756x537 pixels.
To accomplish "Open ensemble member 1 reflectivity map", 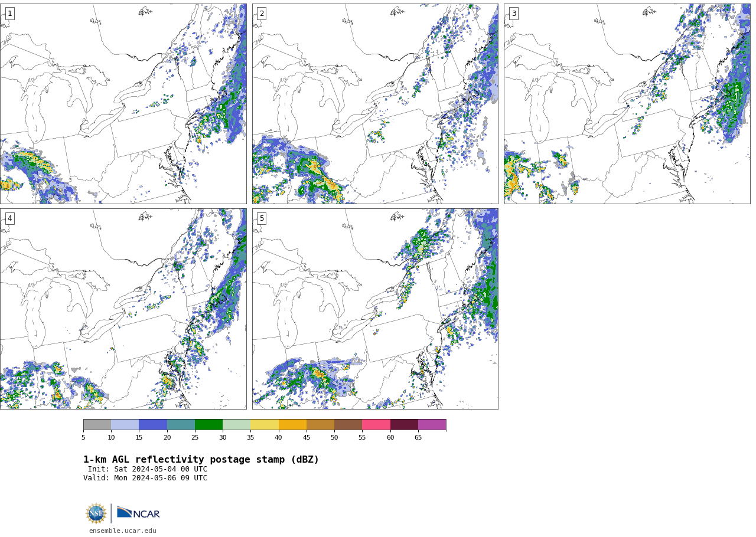I will (123, 104).
